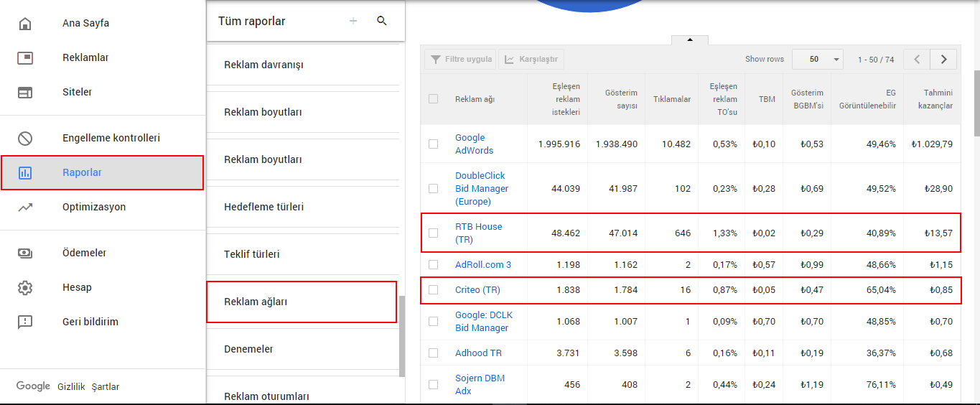Check the Google: DCLK Bid Manager checkbox
This screenshot has height=405, width=980.
coord(433,321)
